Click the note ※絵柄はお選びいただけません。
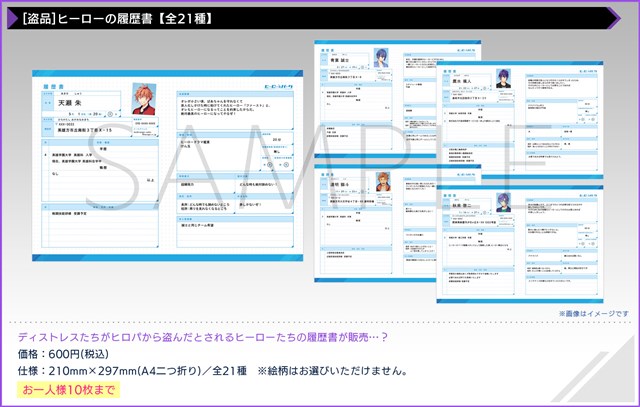This screenshot has height=407, width=640. [333, 371]
